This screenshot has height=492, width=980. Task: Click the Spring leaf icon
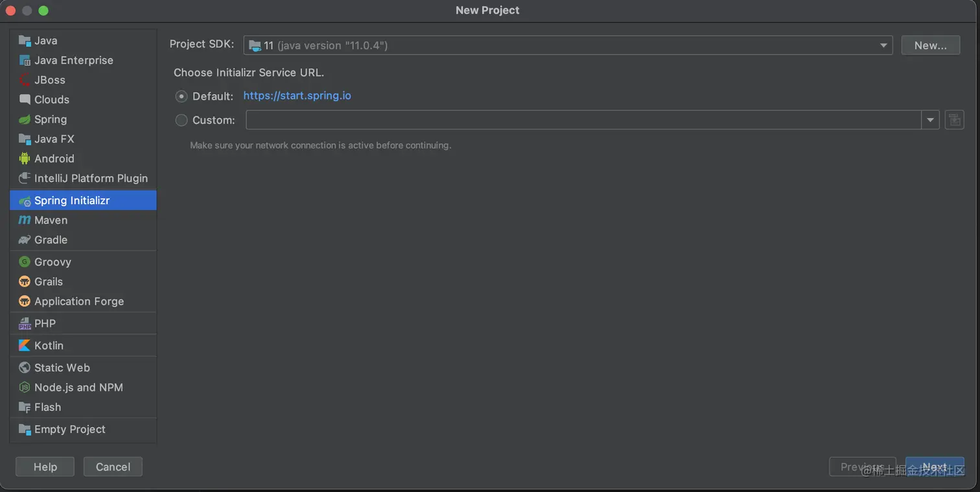pyautogui.click(x=25, y=119)
